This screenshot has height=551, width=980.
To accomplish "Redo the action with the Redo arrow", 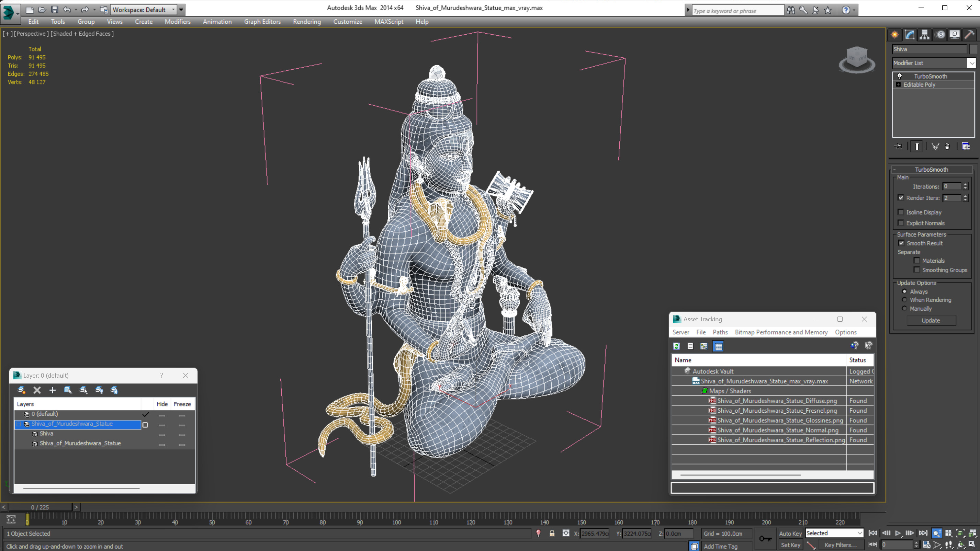I will tap(85, 10).
